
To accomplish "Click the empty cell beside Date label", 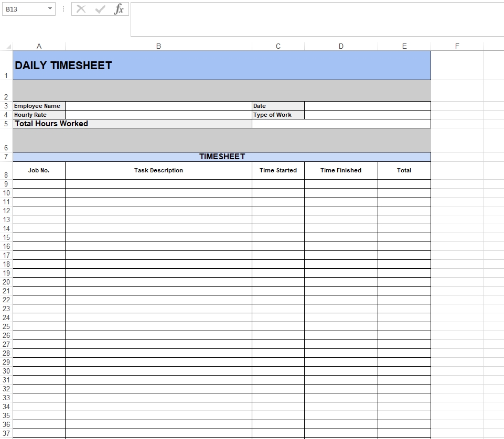I will pyautogui.click(x=367, y=106).
